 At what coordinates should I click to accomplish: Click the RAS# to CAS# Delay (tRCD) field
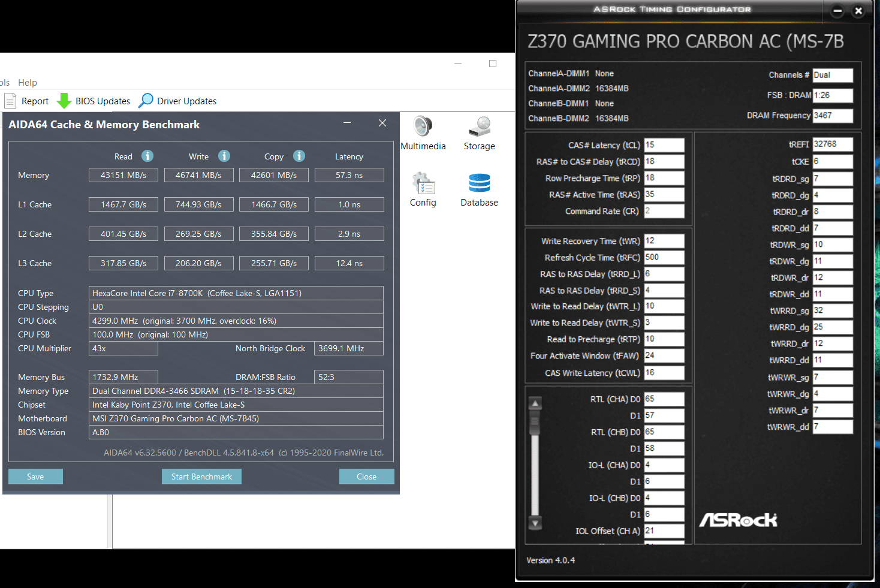click(664, 162)
